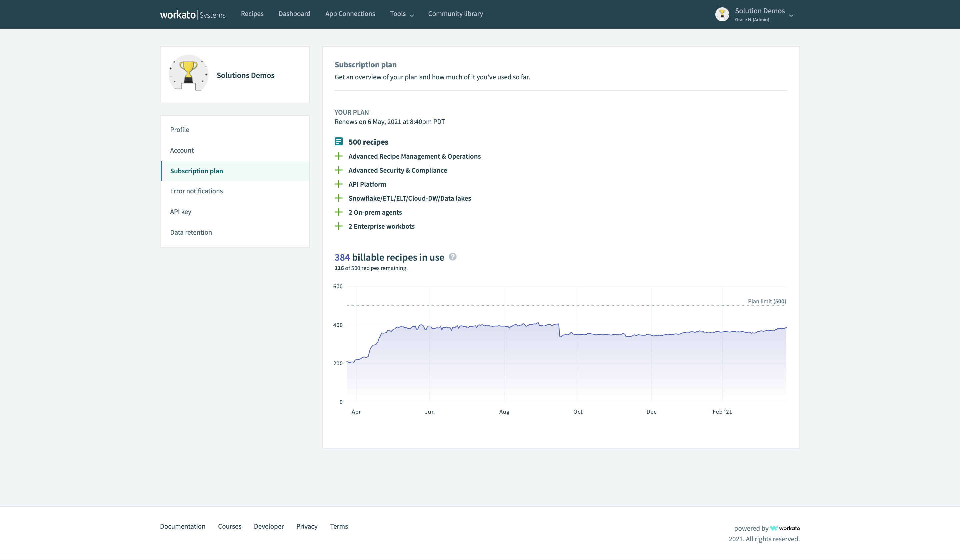Click plus icon beside 2 On-prem agents
Image resolution: width=960 pixels, height=560 pixels.
coord(339,212)
